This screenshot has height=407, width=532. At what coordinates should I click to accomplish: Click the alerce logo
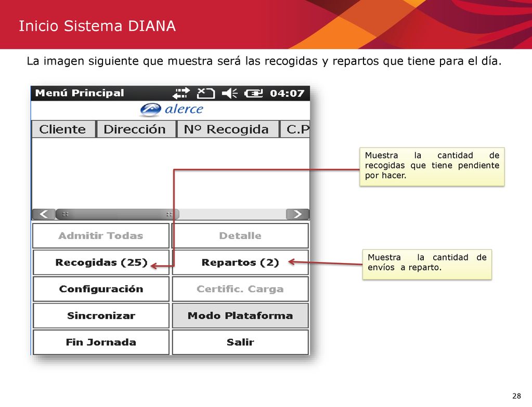(x=171, y=110)
